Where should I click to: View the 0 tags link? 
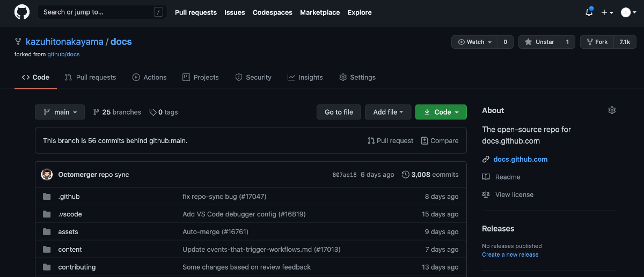[164, 112]
